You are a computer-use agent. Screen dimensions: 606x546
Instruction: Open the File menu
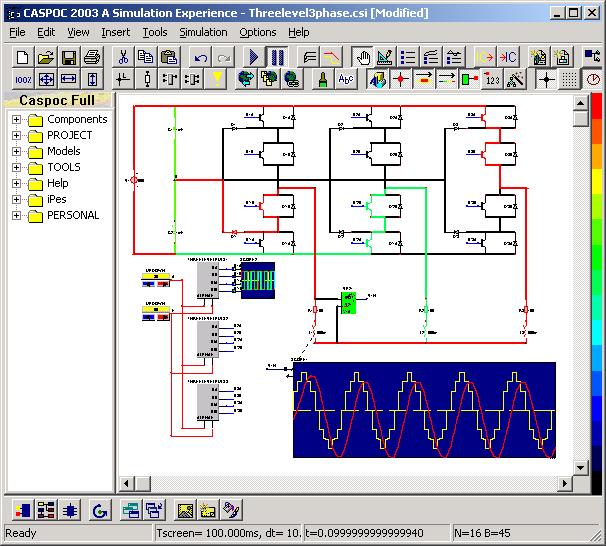(17, 32)
